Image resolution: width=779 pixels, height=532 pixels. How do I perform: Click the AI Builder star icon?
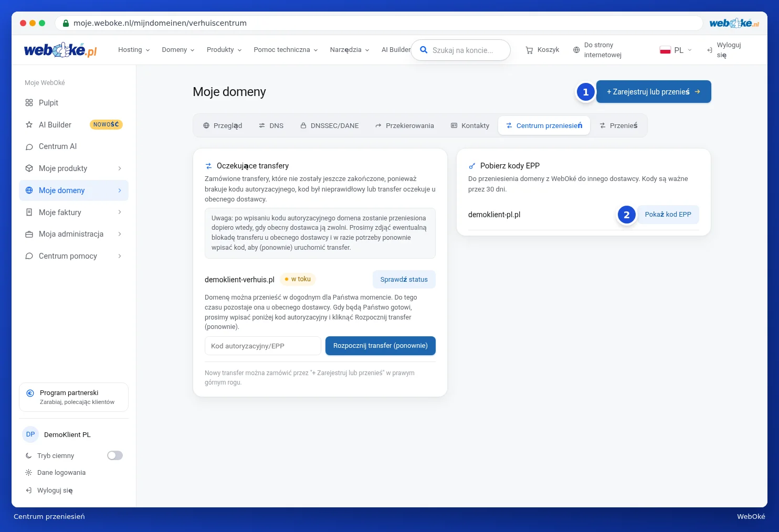pos(29,125)
